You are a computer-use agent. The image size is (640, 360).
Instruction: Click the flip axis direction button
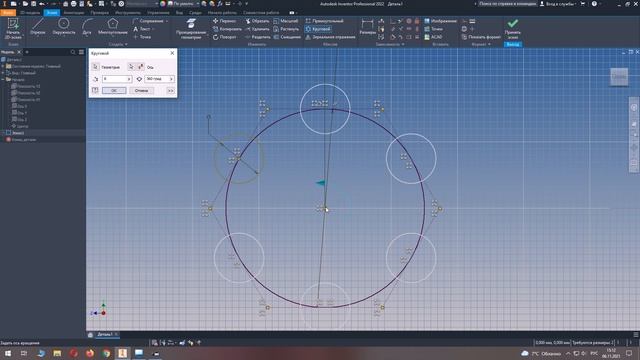click(140, 67)
